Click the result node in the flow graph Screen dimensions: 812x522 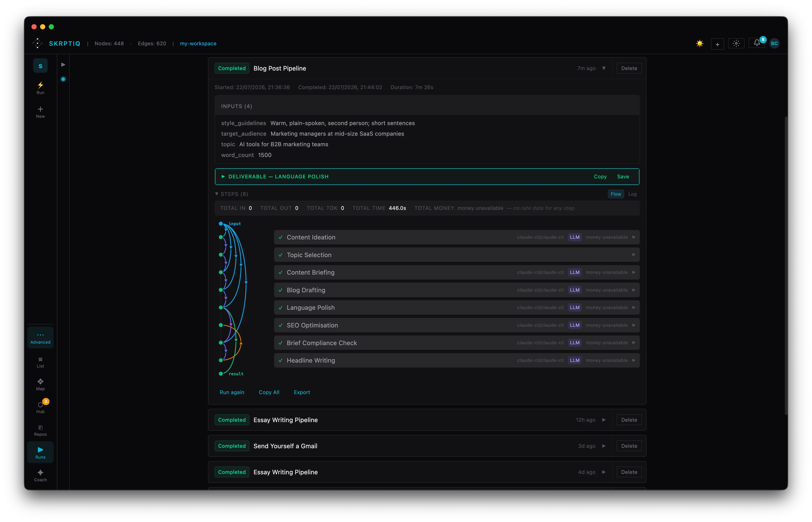pos(221,374)
